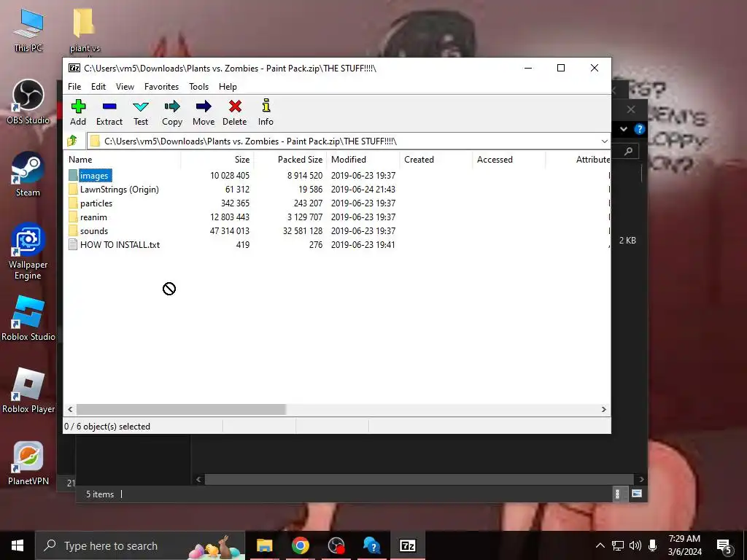
Task: Go up one folder level icon
Action: [72, 141]
